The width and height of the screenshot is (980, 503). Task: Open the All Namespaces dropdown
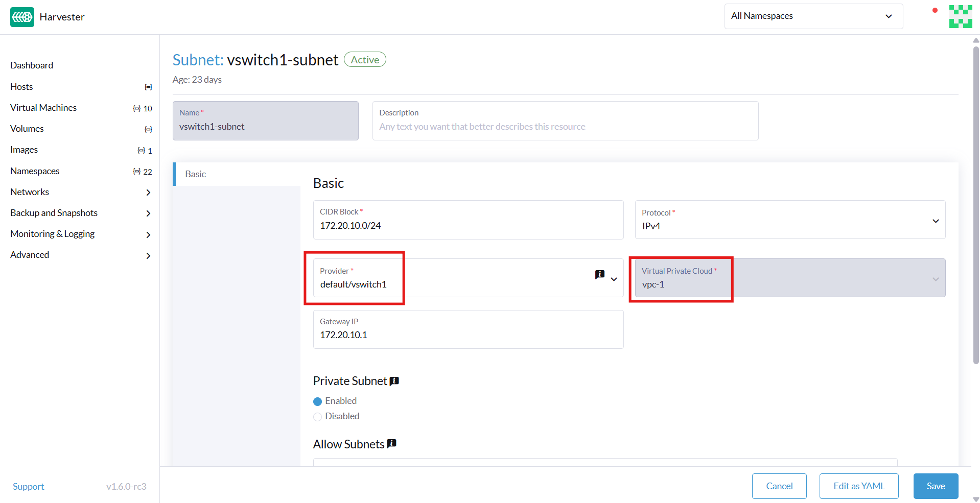click(x=813, y=16)
